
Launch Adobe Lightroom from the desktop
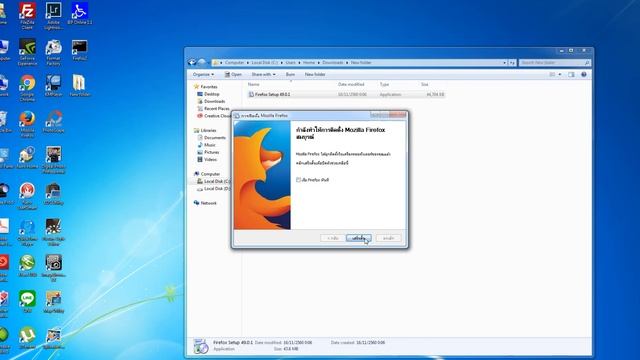tap(53, 16)
